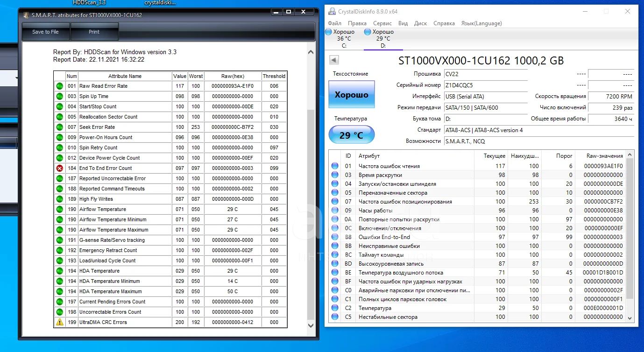Click the blue orb for Нестабильные сектора
This screenshot has width=644, height=352.
[335, 317]
